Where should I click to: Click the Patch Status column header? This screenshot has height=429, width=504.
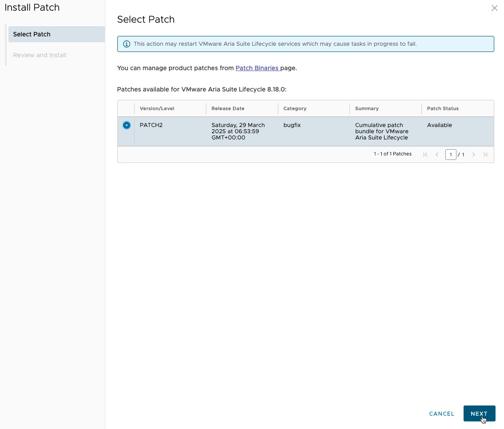pyautogui.click(x=443, y=108)
